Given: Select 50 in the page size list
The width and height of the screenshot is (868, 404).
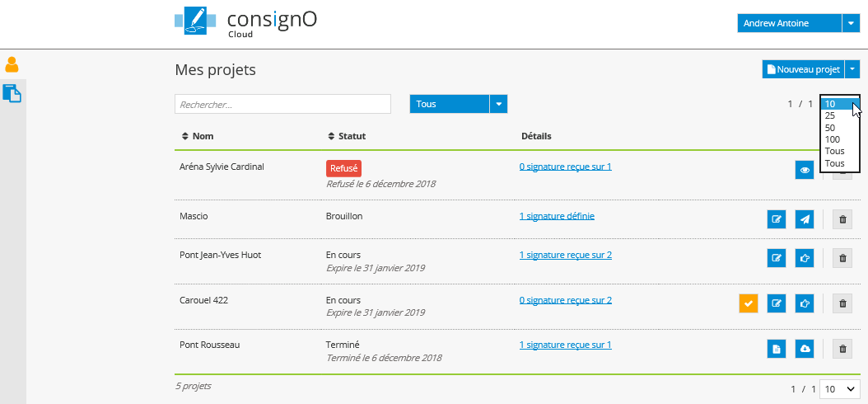Looking at the screenshot, I should pyautogui.click(x=830, y=128).
